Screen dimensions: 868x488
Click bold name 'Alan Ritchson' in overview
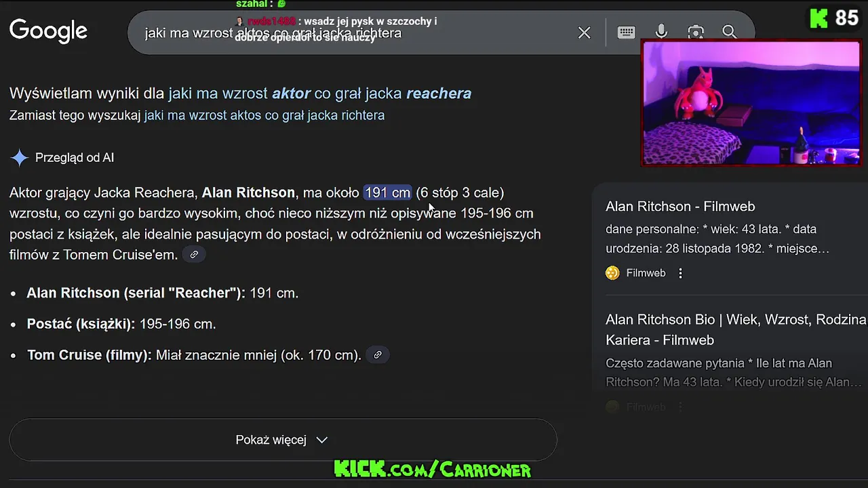click(x=248, y=192)
